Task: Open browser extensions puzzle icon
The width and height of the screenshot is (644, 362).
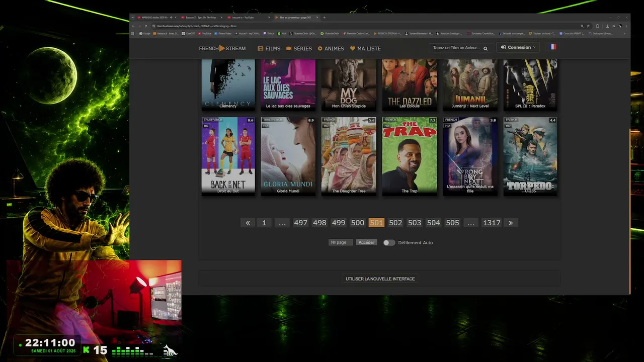Action: (x=597, y=26)
